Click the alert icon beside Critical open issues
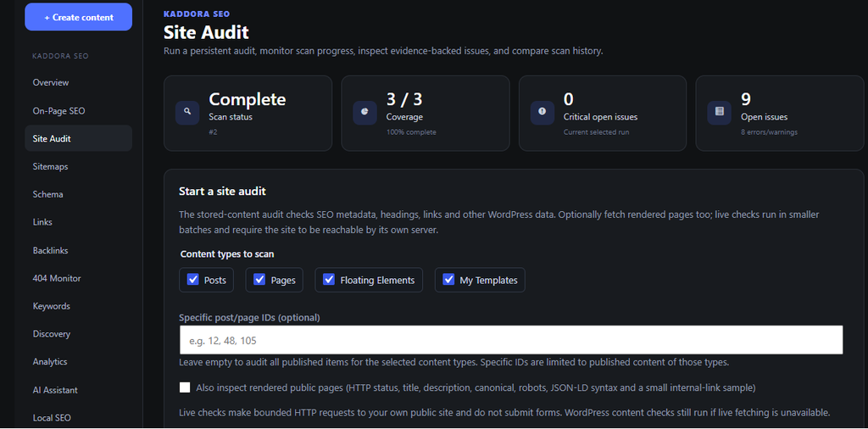The width and height of the screenshot is (868, 429). [x=542, y=113]
